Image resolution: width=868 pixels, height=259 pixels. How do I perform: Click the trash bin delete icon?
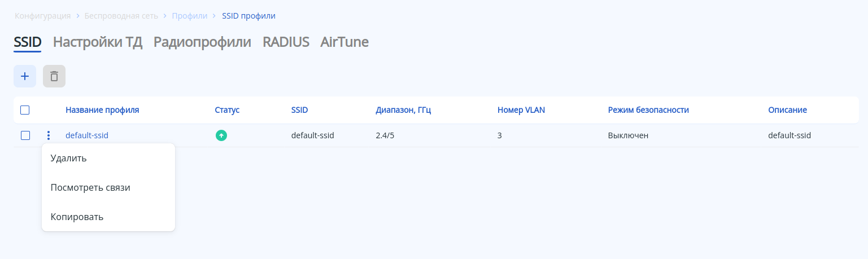point(54,76)
